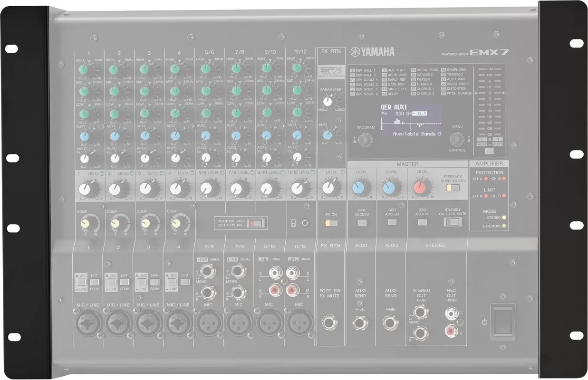Toggle channel 3 MIC/LINE switch
This screenshot has height=380, width=588.
141,282
